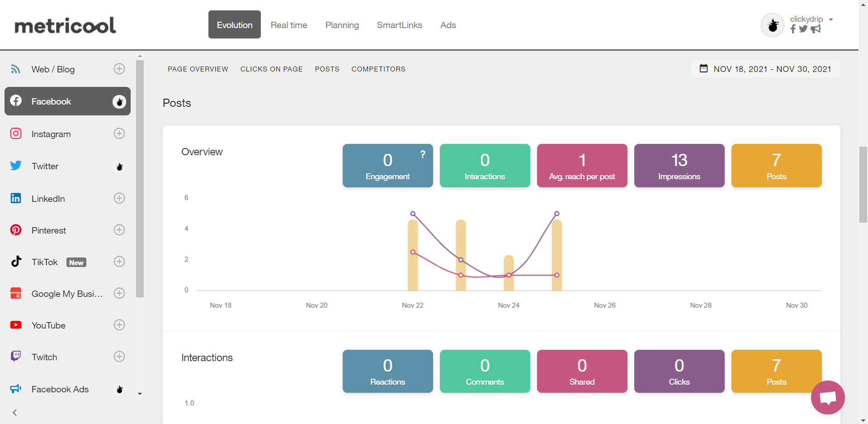This screenshot has width=868, height=424.
Task: Click the clickydrip profile avatar
Action: (773, 25)
